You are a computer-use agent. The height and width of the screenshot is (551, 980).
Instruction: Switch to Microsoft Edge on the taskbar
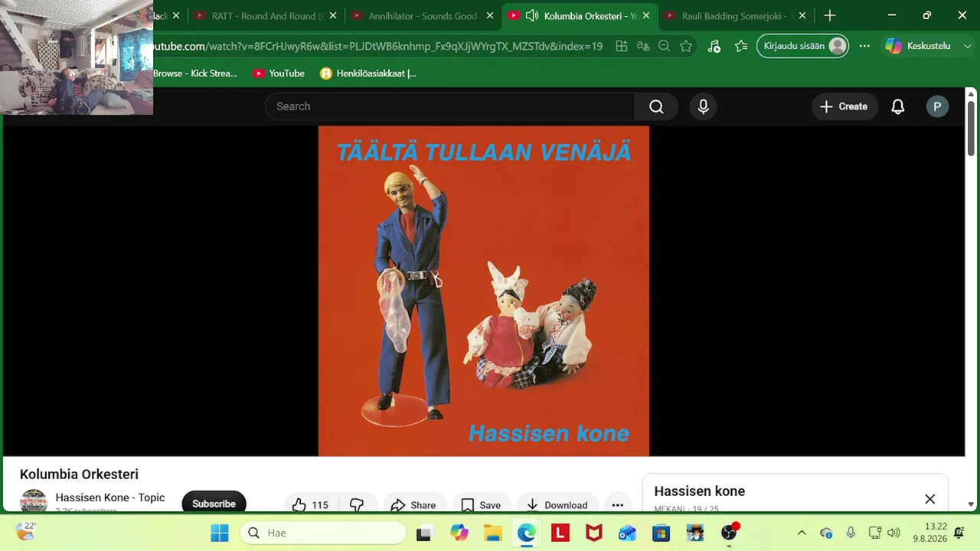pos(526,533)
